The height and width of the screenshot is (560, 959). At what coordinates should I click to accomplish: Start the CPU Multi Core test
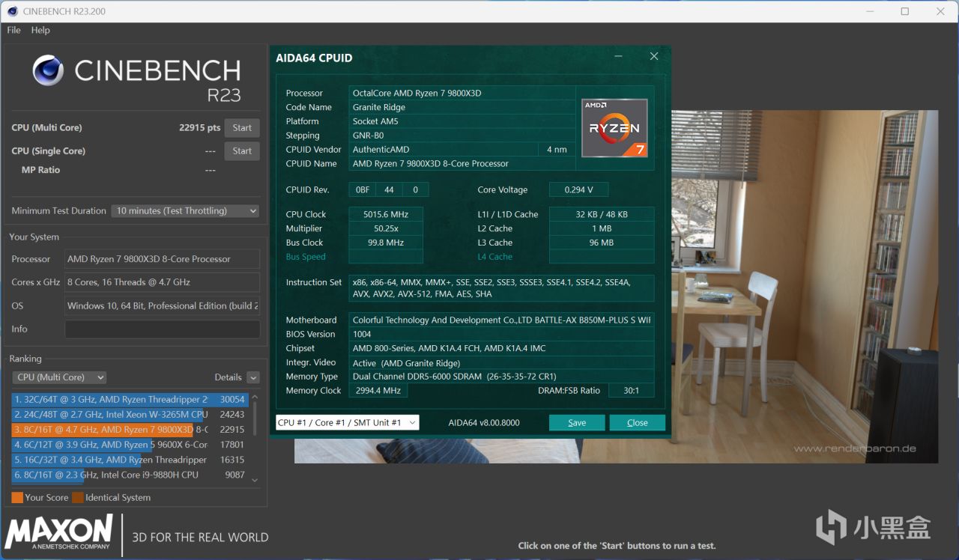point(242,128)
